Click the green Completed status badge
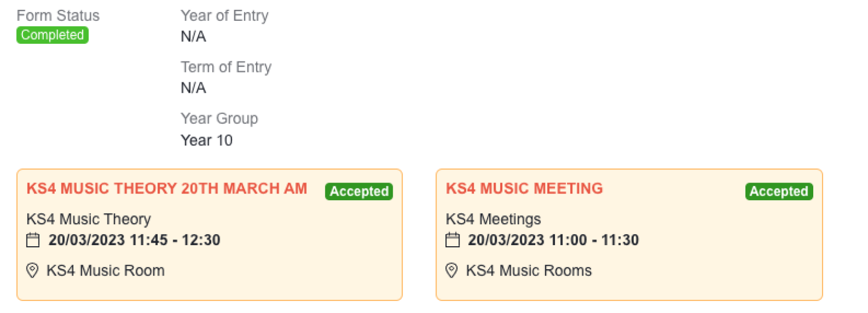Image resolution: width=868 pixels, height=313 pixels. pyautogui.click(x=52, y=35)
